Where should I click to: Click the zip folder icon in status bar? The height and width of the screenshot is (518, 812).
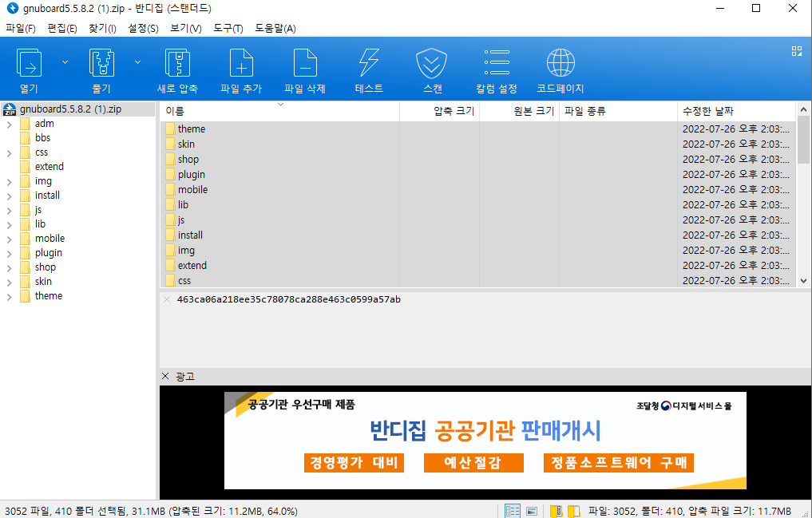[557, 512]
